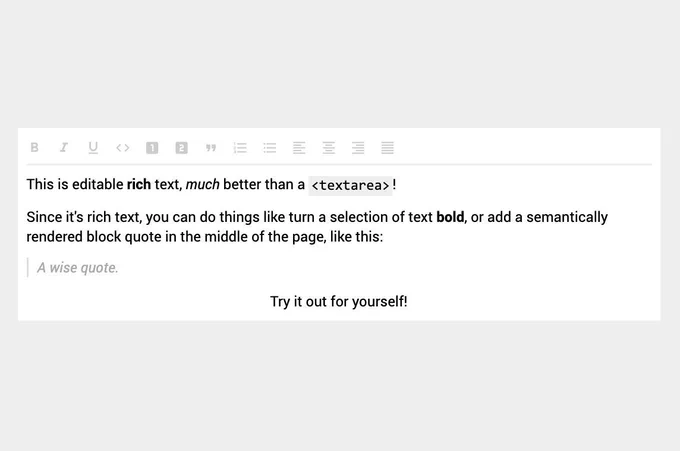
Task: Toggle bold formatting in toolbar
Action: [x=35, y=147]
